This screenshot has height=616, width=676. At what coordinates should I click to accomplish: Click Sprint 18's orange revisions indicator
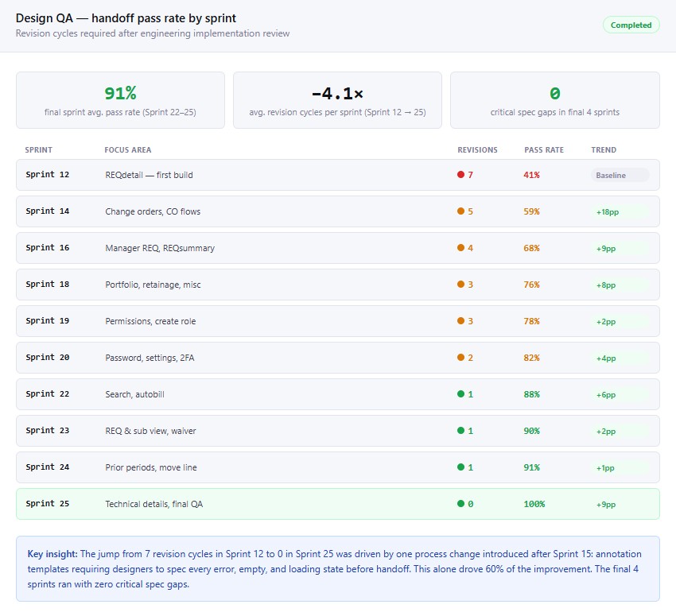[460, 285]
